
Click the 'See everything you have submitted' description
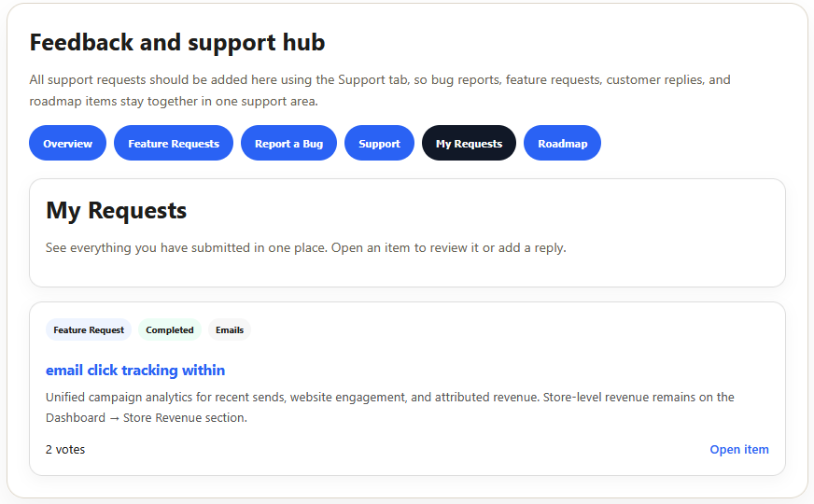(x=306, y=248)
